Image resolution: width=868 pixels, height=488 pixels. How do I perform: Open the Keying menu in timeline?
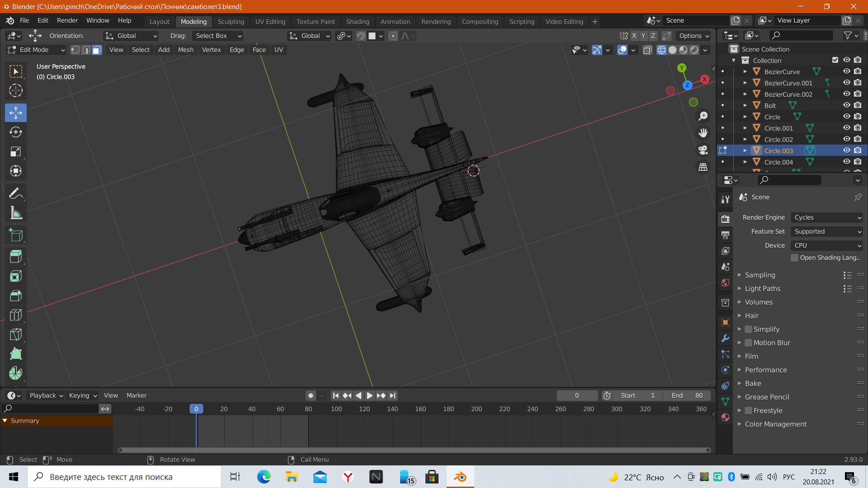point(82,396)
